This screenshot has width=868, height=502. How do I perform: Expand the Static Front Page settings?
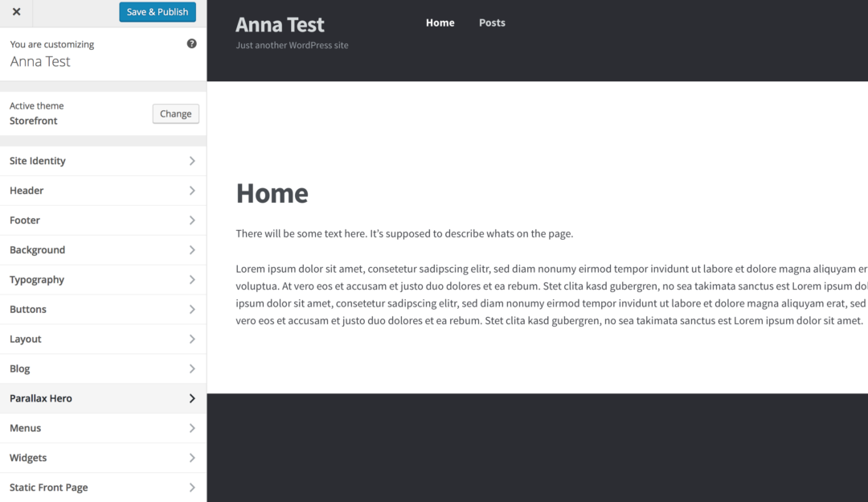[x=103, y=487]
